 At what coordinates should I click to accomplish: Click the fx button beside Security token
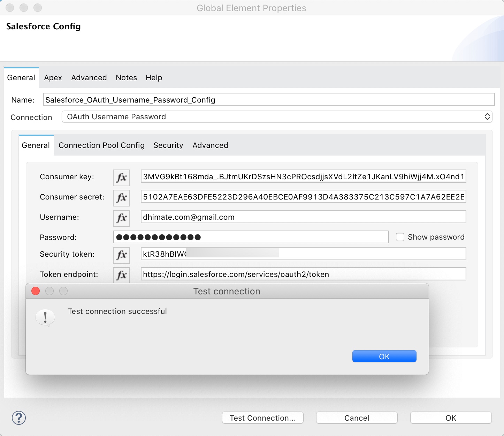[121, 255]
